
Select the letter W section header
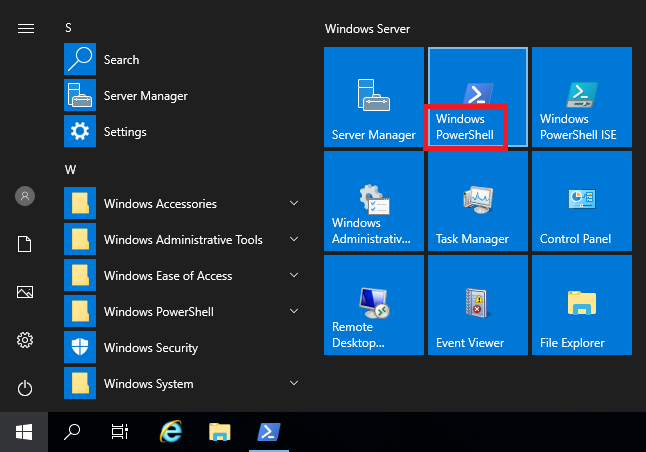pos(70,170)
